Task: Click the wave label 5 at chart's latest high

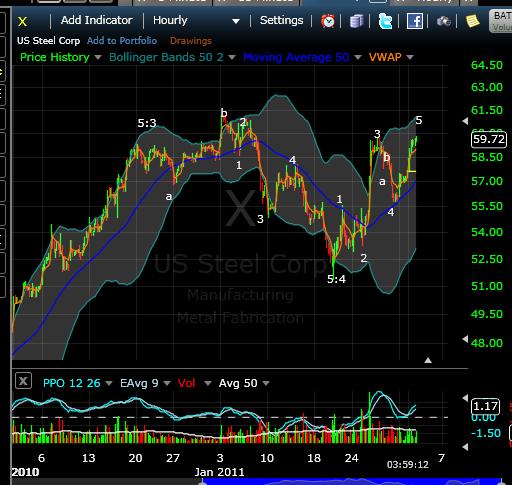Action: [419, 120]
